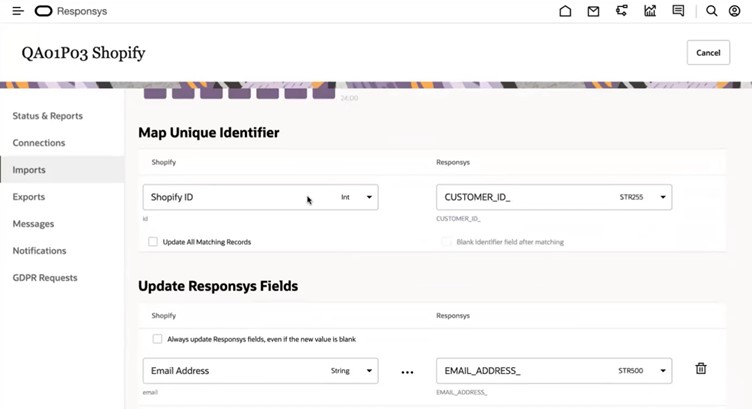Image resolution: width=752 pixels, height=409 pixels.
Task: Delete the Email Address mapping row
Action: pyautogui.click(x=701, y=368)
